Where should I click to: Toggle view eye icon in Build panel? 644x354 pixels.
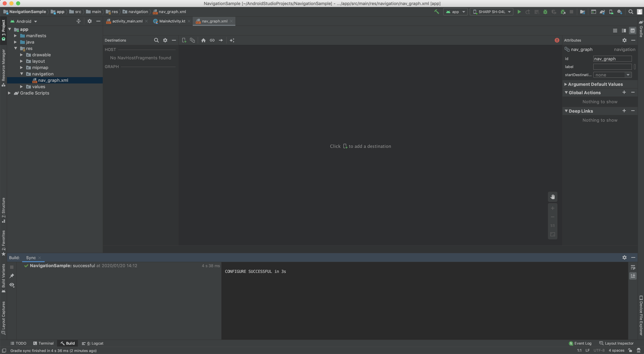pos(12,285)
